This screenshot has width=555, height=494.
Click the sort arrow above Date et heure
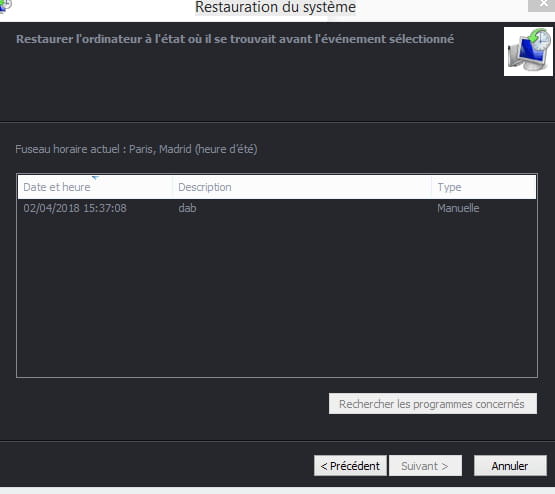point(95,178)
